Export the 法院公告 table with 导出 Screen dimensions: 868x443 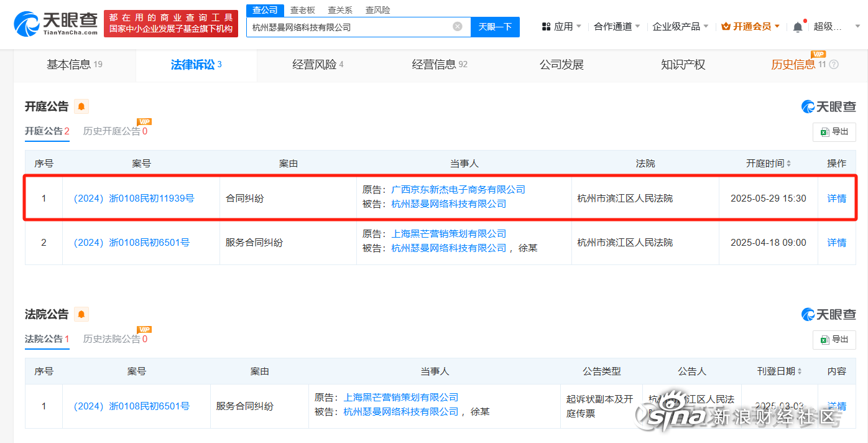834,340
